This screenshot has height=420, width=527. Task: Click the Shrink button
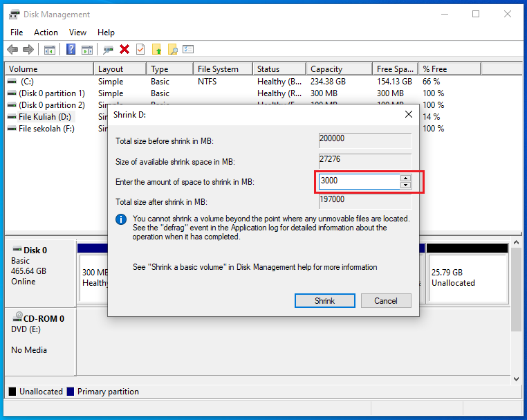324,301
